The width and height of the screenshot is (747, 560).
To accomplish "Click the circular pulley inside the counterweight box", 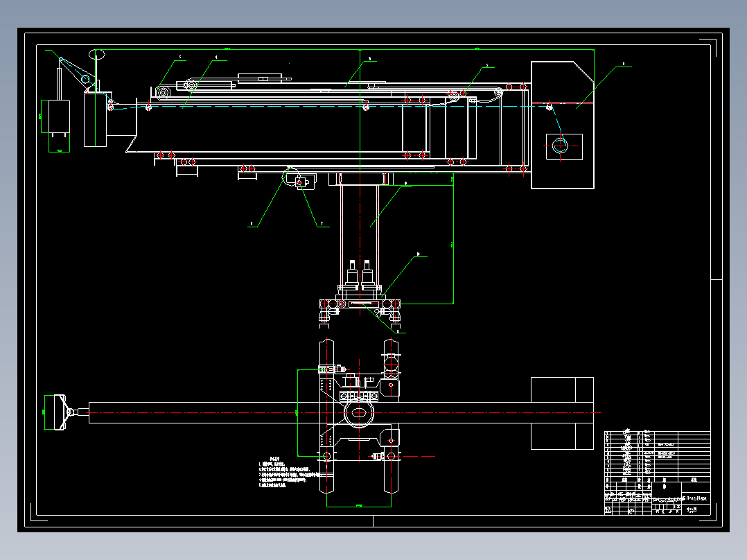I will pyautogui.click(x=560, y=146).
